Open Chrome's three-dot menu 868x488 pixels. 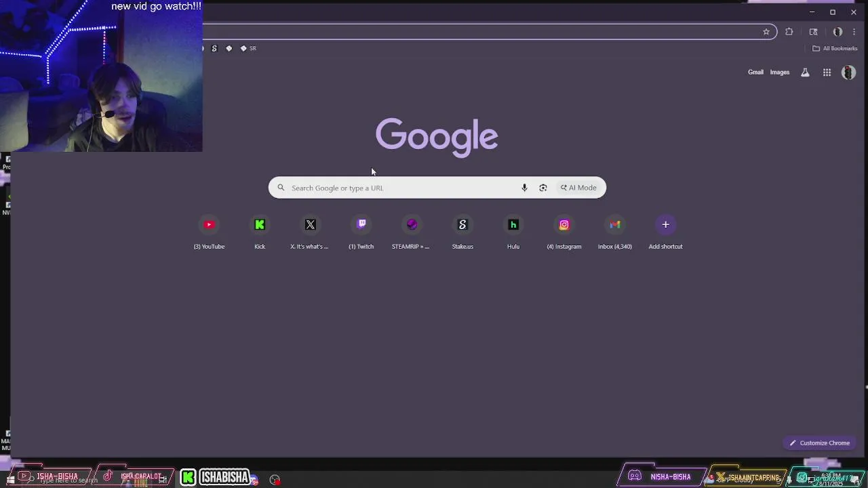854,32
